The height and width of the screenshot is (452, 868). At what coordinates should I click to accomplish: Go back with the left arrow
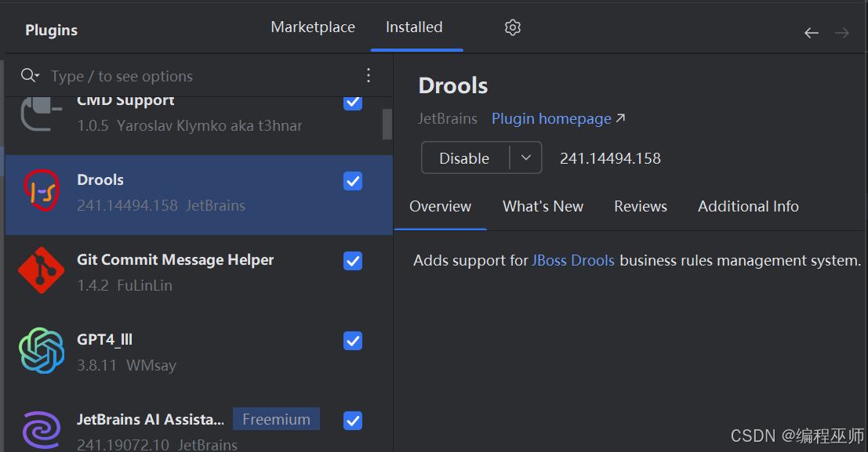811,33
